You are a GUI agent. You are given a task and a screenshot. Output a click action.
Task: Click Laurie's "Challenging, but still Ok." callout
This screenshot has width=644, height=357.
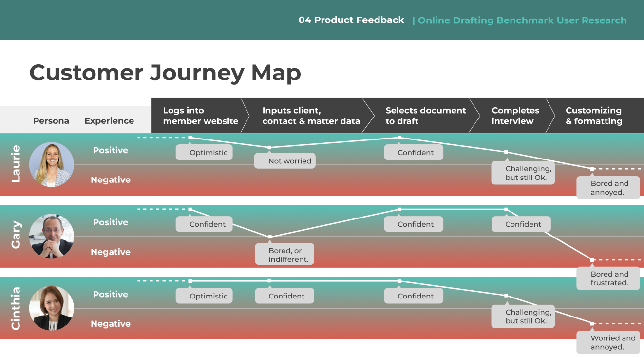pos(524,173)
